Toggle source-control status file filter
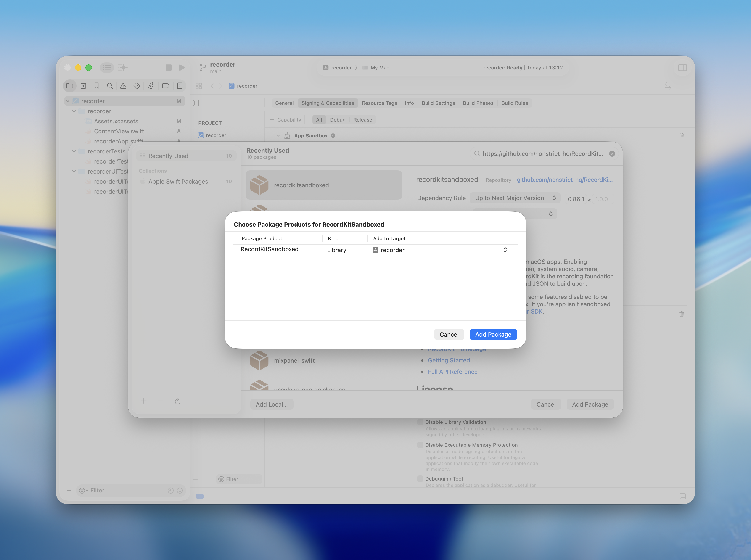This screenshot has height=560, width=751. pos(180,491)
